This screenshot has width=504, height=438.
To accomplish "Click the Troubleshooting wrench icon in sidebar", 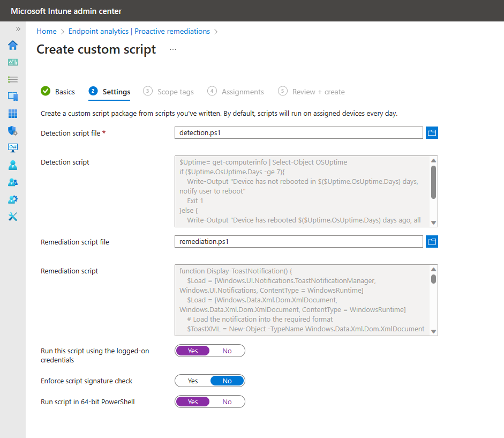I will coord(12,217).
